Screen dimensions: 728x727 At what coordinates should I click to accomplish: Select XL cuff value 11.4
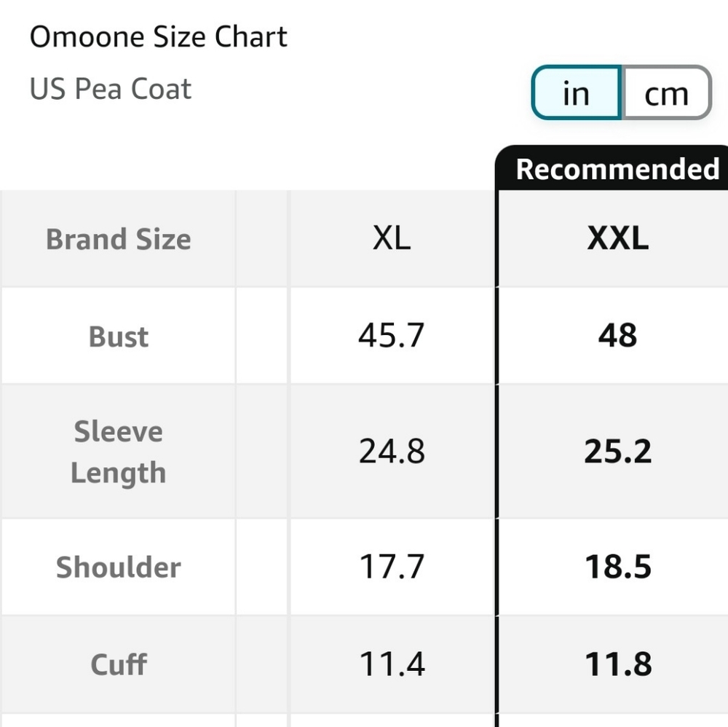[x=392, y=664]
